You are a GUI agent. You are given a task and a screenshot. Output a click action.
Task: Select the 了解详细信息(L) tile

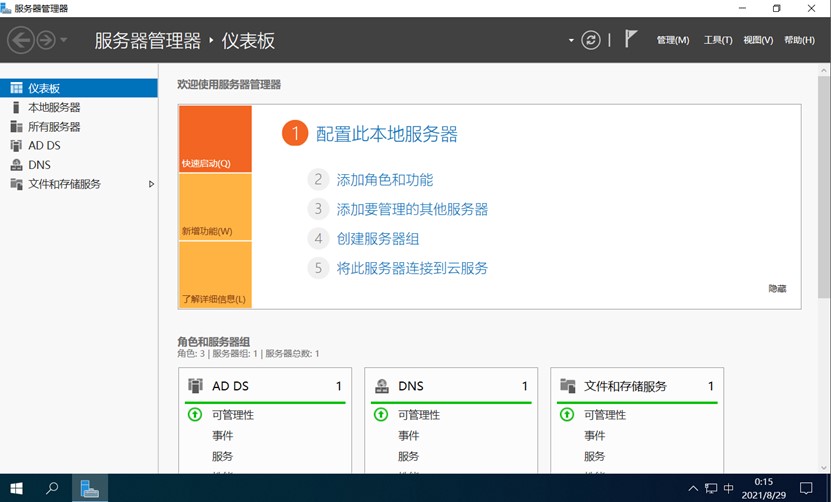(x=215, y=275)
